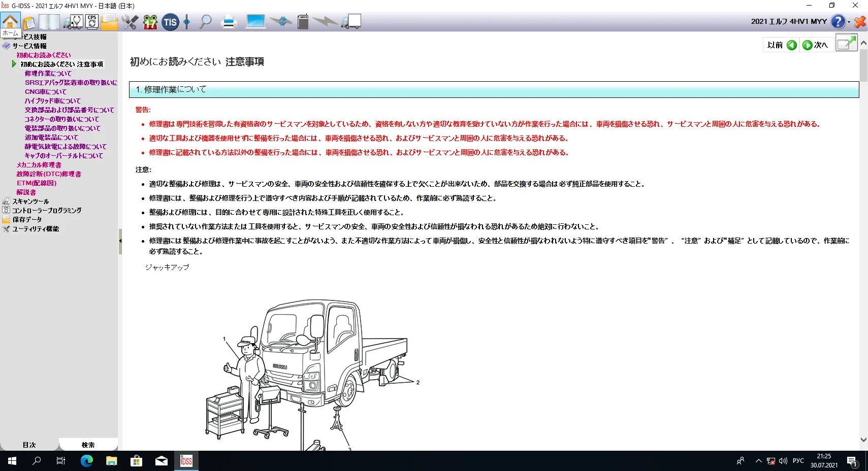This screenshot has width=868, height=471.
Task: Open 故障診断(DTC)修理書 in the tree
Action: pyautogui.click(x=49, y=174)
